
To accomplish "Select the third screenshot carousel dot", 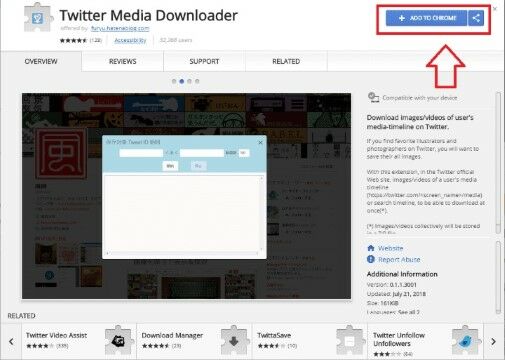I will coord(189,81).
